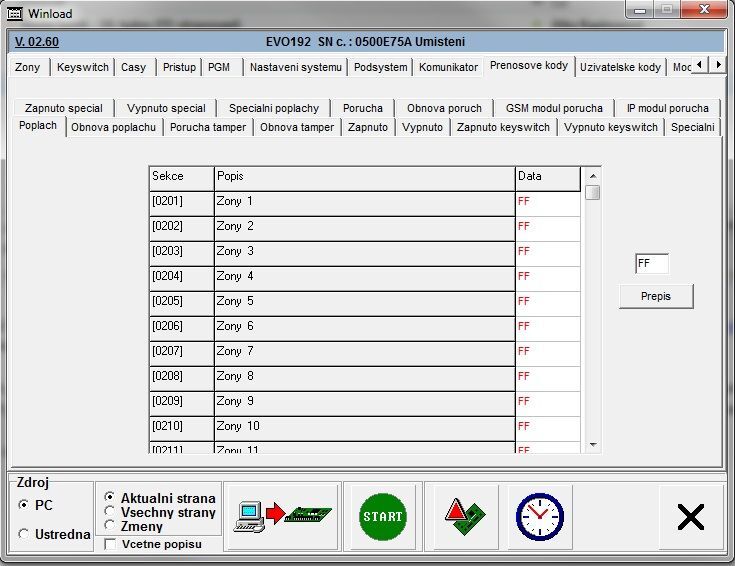Click the FF value input field

click(652, 264)
